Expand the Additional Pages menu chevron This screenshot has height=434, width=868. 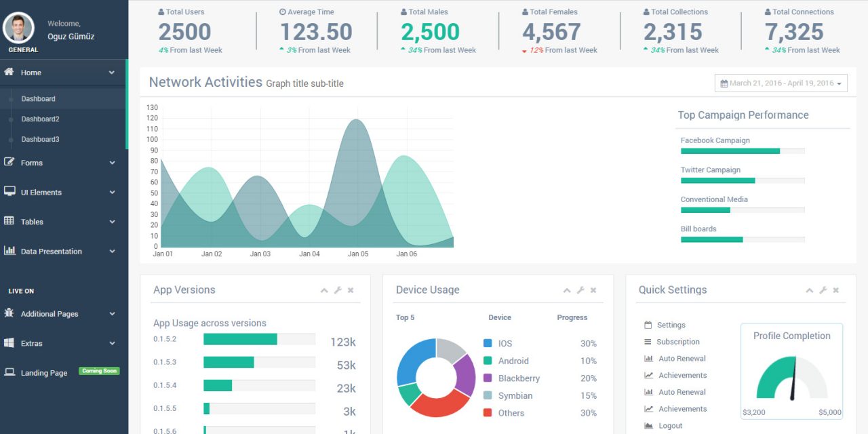click(x=112, y=314)
